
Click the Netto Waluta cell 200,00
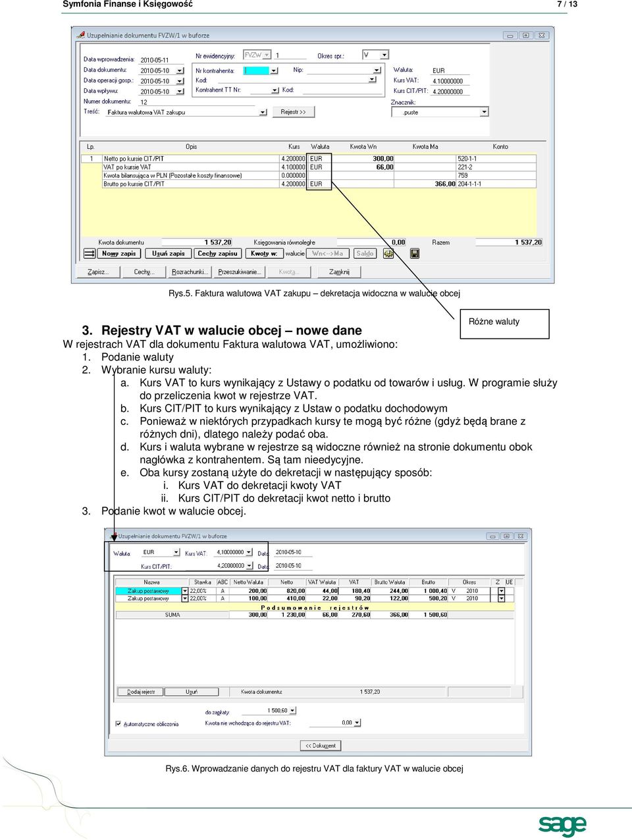point(249,591)
